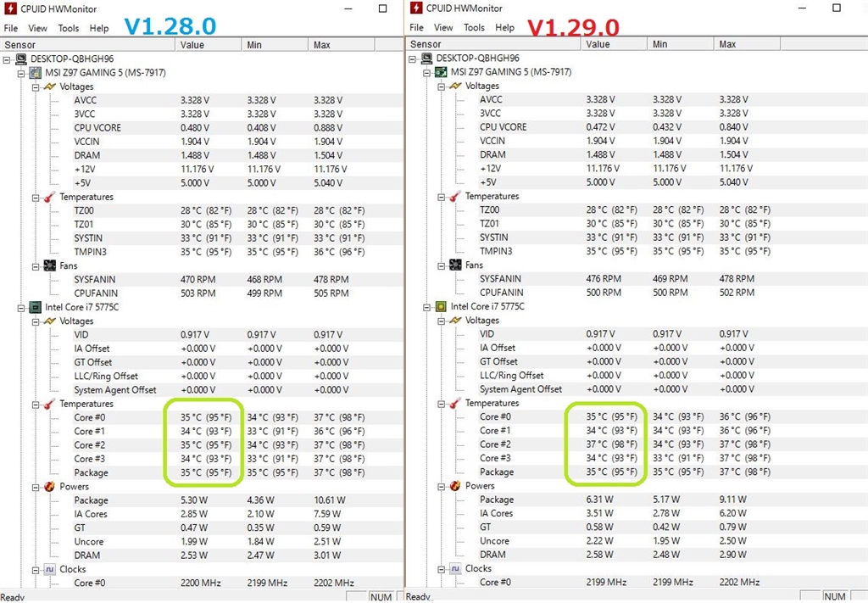Click 10.61 W Package max value in left window
The height and width of the screenshot is (603, 868).
[x=330, y=500]
